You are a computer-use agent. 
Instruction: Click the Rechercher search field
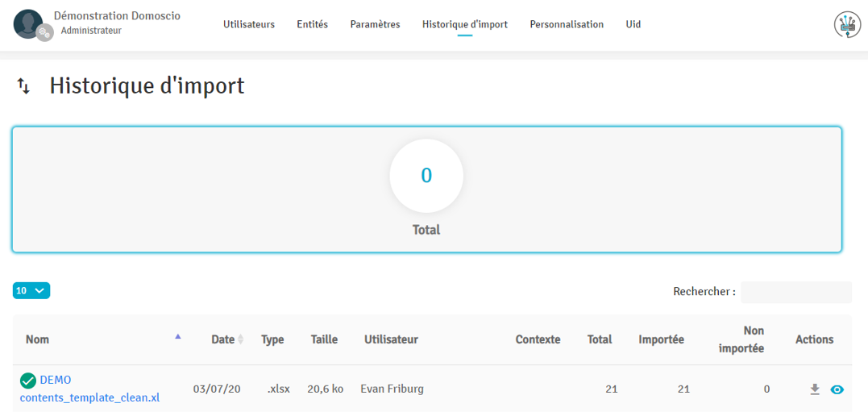click(x=795, y=292)
